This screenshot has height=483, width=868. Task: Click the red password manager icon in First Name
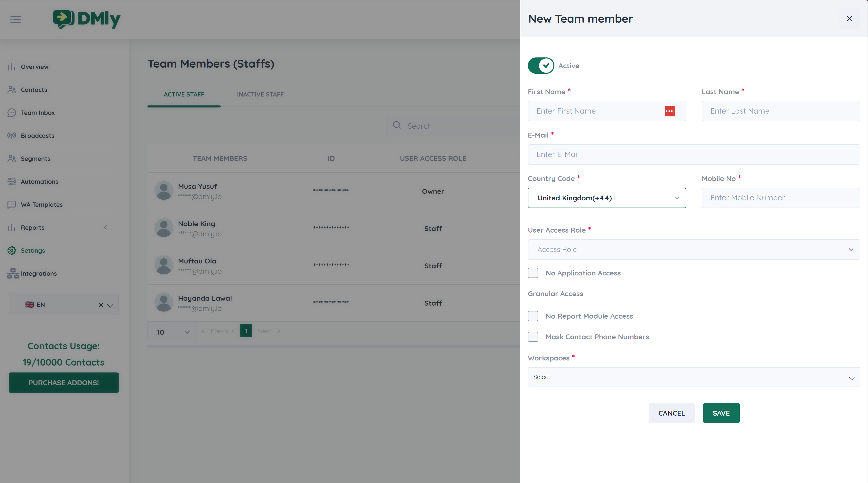tap(669, 111)
